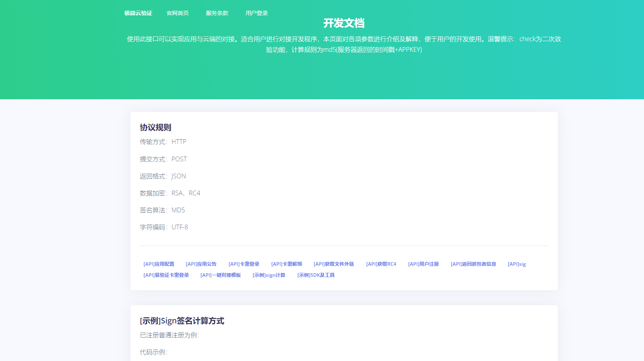The width and height of the screenshot is (644, 361).
Task: Open [API]获取文件外链 documentation link
Action: pyautogui.click(x=333, y=264)
